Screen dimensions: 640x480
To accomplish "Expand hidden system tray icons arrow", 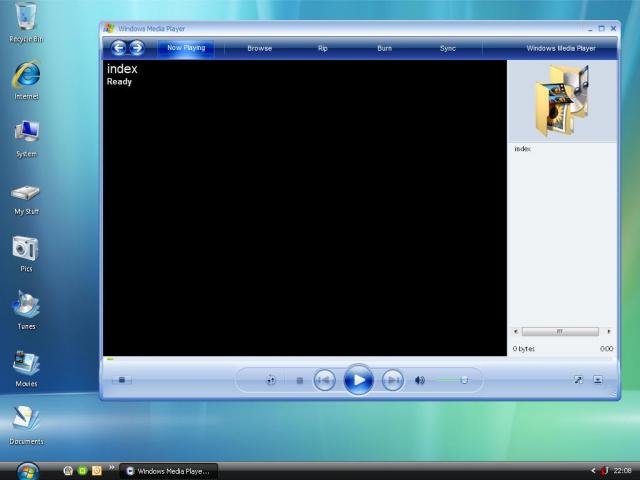I will 593,471.
